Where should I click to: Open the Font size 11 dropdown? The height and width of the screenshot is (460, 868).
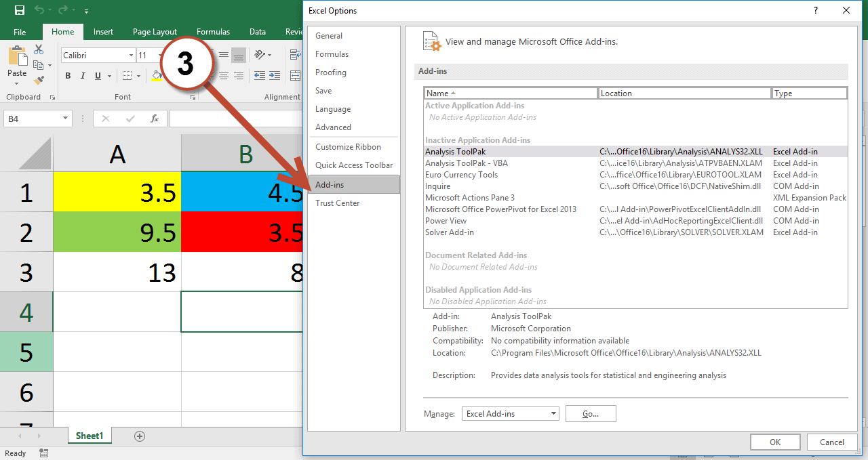(x=161, y=56)
